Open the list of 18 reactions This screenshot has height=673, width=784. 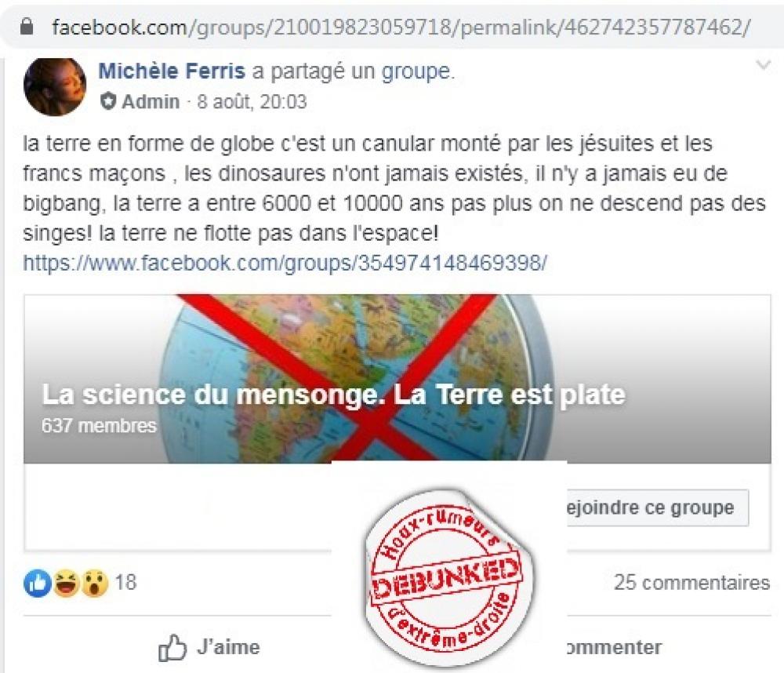[x=125, y=583]
